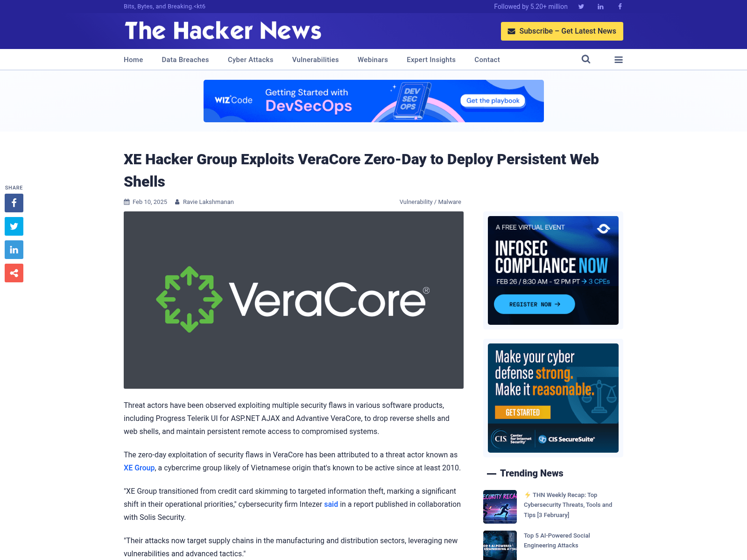The width and height of the screenshot is (747, 560).
Task: Click 'Followed by 5.20+ million' text
Action: click(x=531, y=7)
